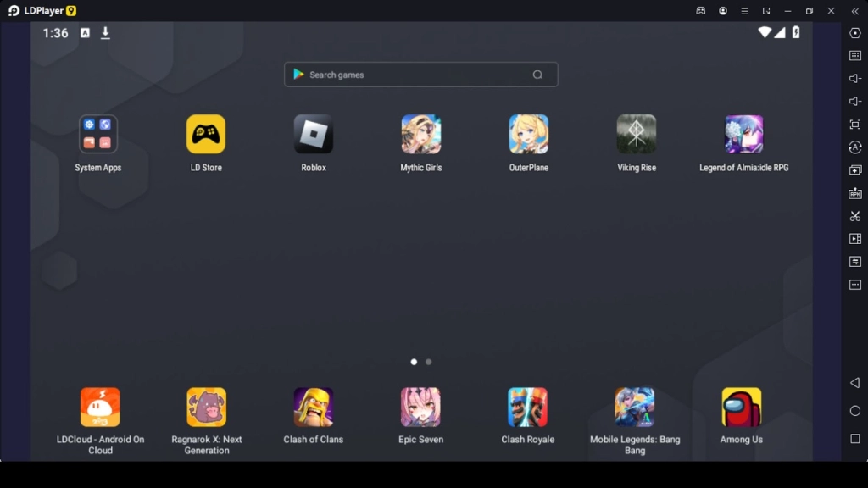Launch LD Store app

[x=206, y=134]
